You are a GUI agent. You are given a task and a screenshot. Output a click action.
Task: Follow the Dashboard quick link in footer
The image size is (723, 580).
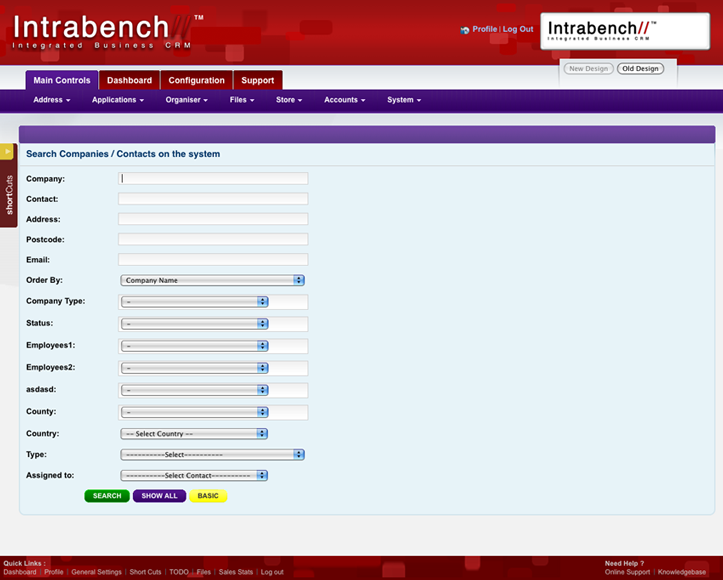20,572
